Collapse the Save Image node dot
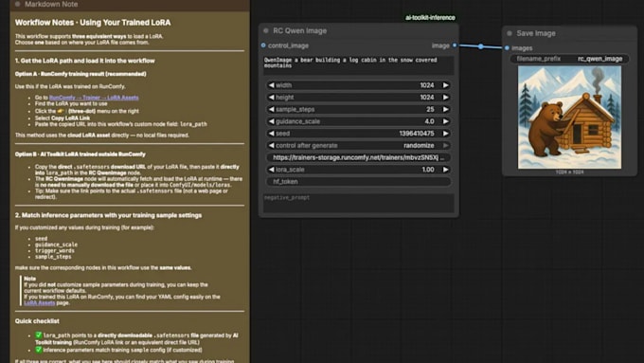This screenshot has width=644, height=363. click(510, 33)
